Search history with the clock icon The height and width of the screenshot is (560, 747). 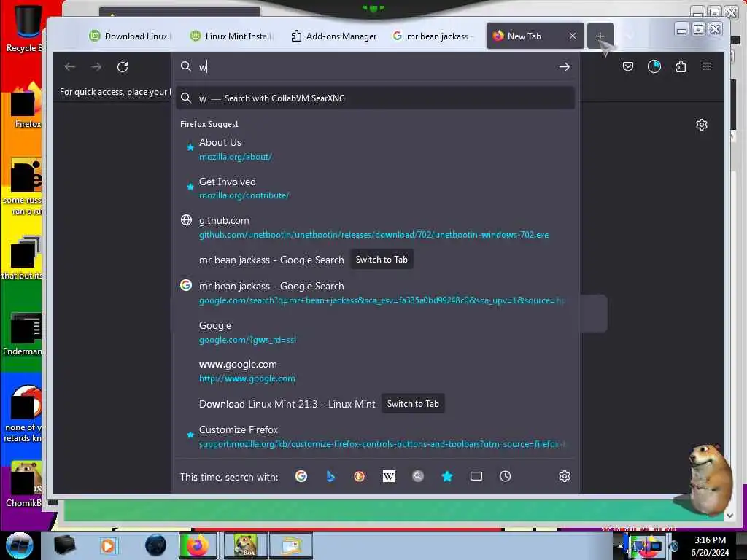(505, 476)
